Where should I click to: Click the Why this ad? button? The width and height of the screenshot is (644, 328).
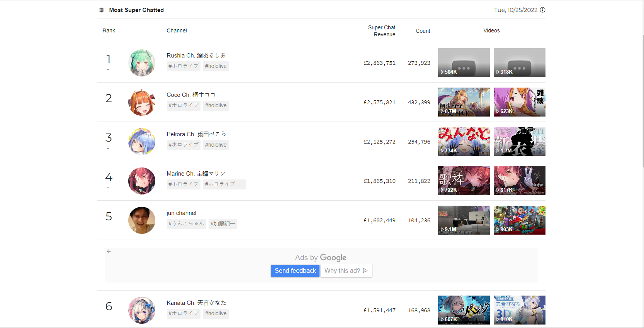point(346,271)
